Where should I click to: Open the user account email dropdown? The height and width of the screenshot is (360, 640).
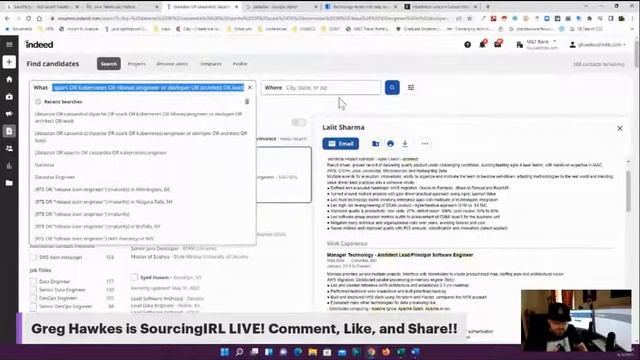point(597,44)
